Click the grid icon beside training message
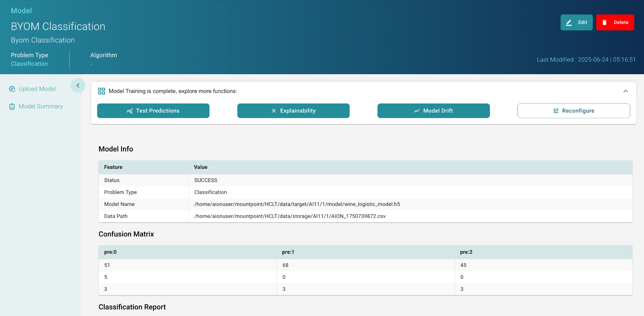Screen dimensions: 644x316 point(102,91)
